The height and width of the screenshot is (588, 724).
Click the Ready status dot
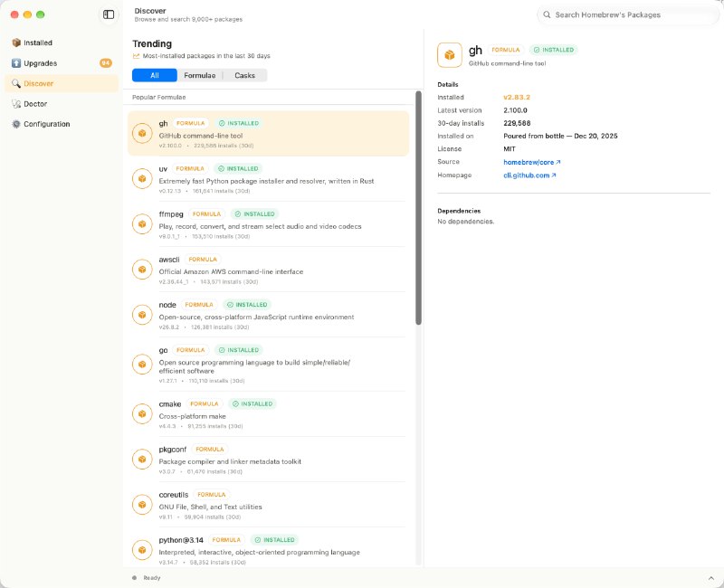tap(134, 578)
